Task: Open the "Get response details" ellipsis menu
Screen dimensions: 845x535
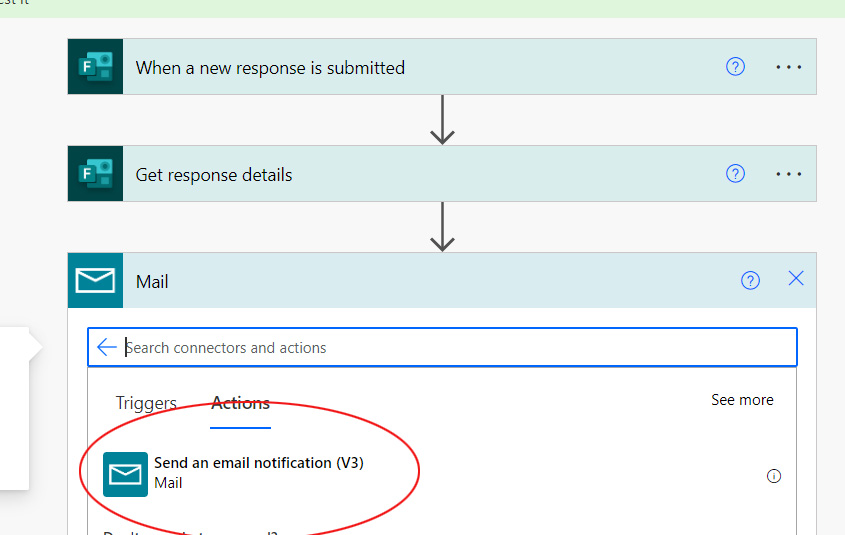Action: [x=789, y=173]
